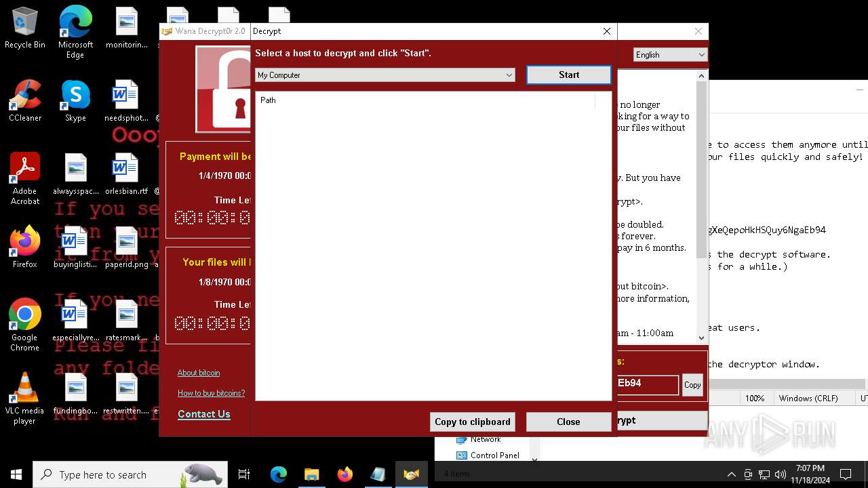The width and height of the screenshot is (868, 488).
Task: Open Microsoft Edge from the taskbar
Action: pos(279,474)
